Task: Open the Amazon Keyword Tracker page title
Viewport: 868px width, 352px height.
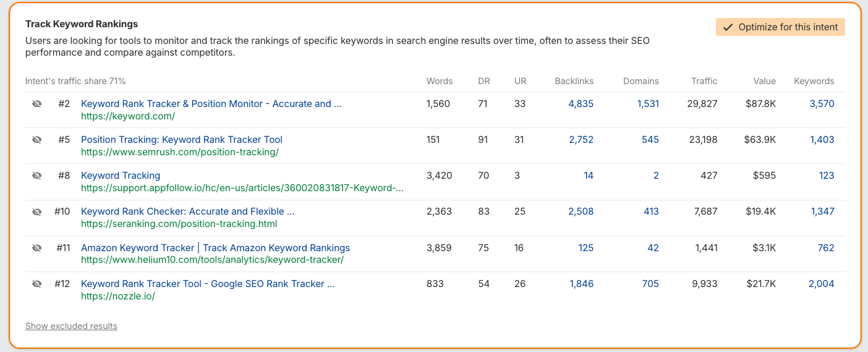Action: (x=215, y=248)
